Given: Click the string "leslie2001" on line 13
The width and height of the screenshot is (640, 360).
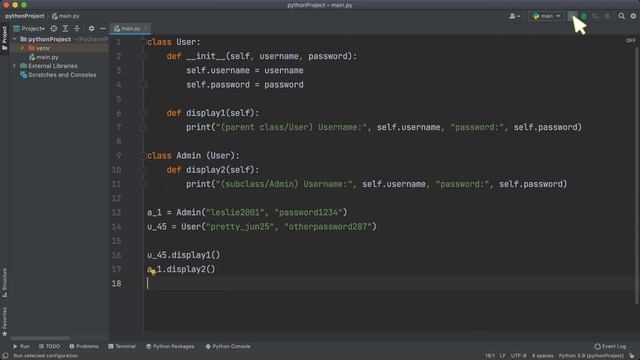Looking at the screenshot, I should (235, 212).
